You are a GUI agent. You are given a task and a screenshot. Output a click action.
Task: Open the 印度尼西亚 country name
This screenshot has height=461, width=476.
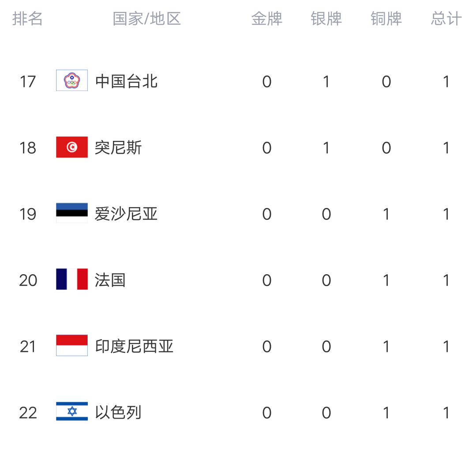pyautogui.click(x=134, y=347)
